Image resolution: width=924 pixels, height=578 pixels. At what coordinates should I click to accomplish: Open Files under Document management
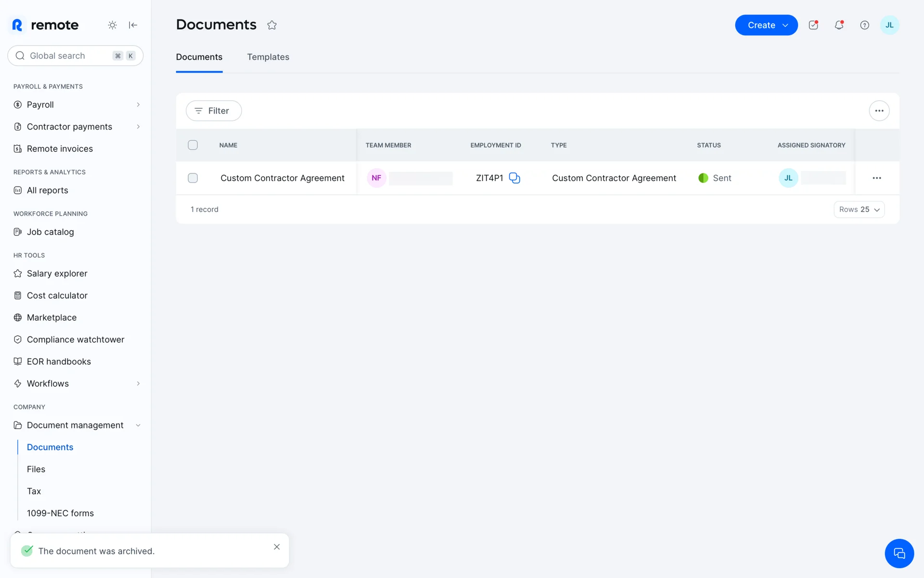[36, 469]
